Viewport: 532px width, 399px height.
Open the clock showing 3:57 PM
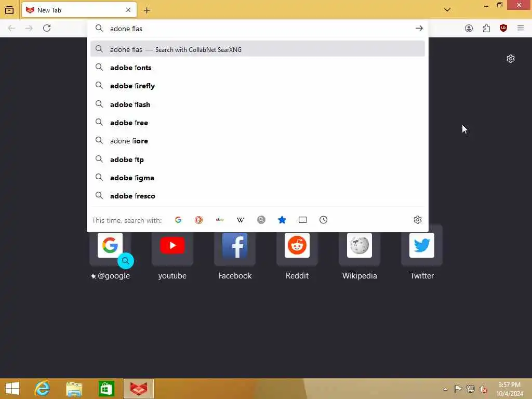pos(510,389)
